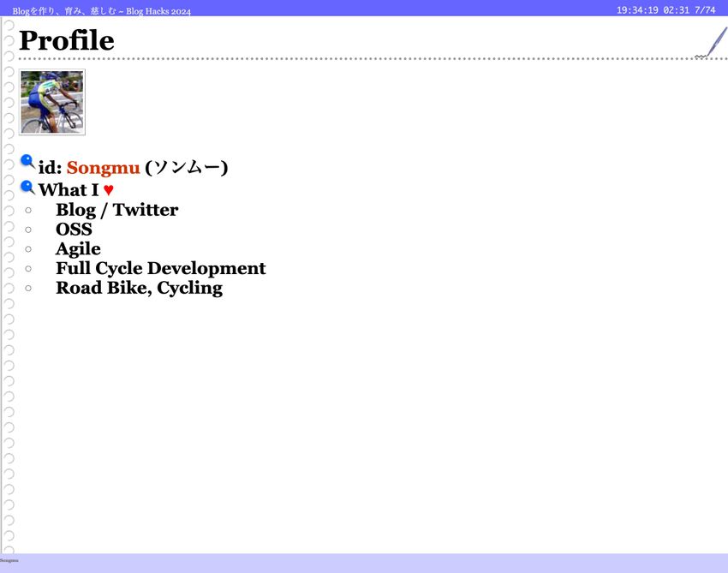Open the cyclist profile photo thumbnail
The height and width of the screenshot is (573, 728).
pyautogui.click(x=52, y=103)
